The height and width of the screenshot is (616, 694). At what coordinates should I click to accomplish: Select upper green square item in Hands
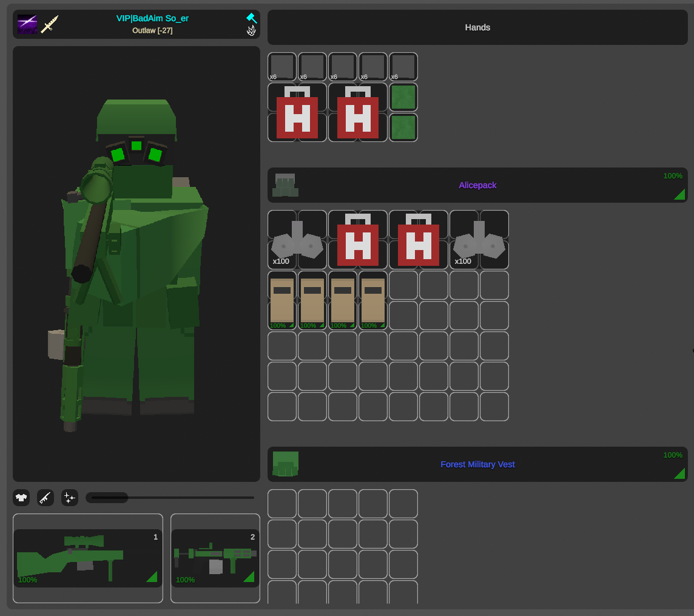(x=403, y=98)
